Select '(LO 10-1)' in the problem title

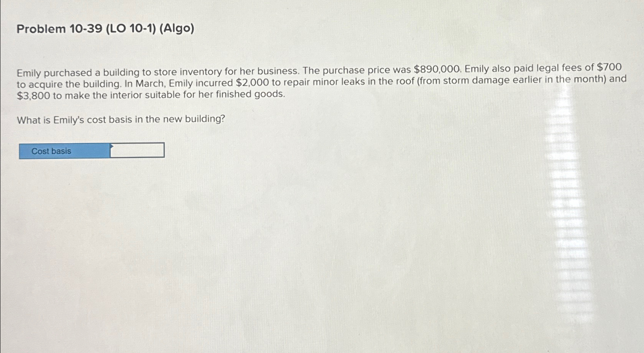pos(132,29)
